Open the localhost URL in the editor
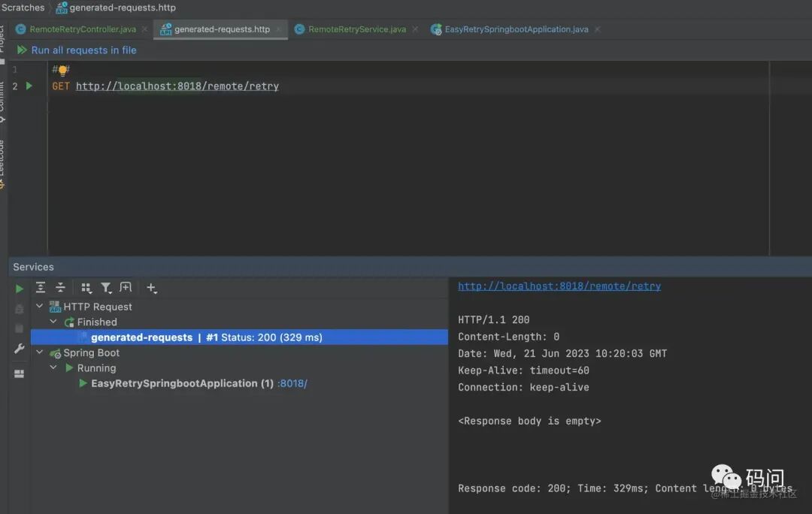The image size is (812, 514). (x=177, y=86)
